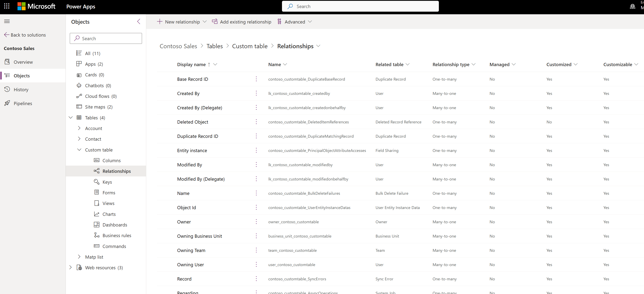Click the Relationships icon in sidebar

(96, 171)
